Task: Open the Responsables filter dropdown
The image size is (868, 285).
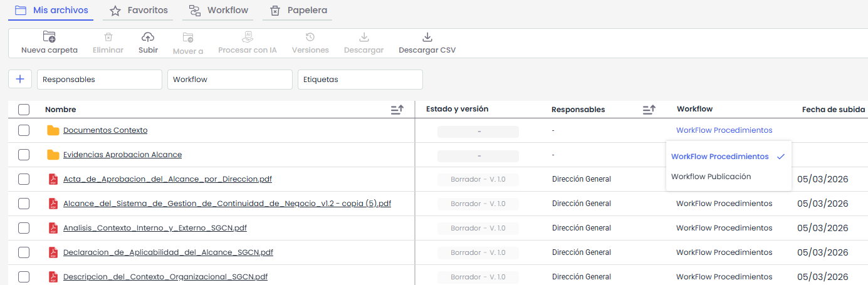Action: pos(100,80)
